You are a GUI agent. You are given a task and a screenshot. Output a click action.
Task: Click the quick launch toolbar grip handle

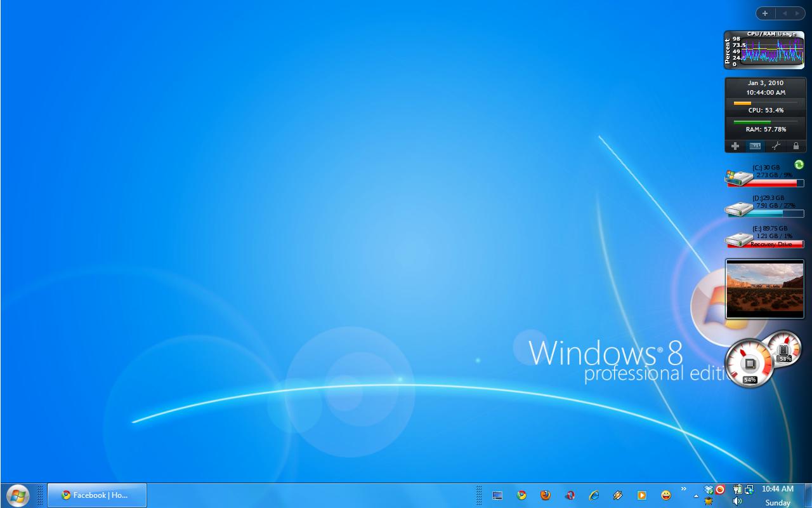point(479,495)
